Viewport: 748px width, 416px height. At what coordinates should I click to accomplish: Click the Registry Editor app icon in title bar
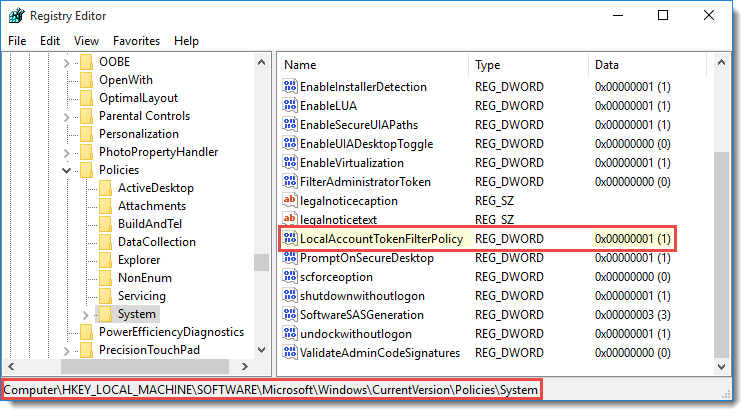click(x=17, y=16)
